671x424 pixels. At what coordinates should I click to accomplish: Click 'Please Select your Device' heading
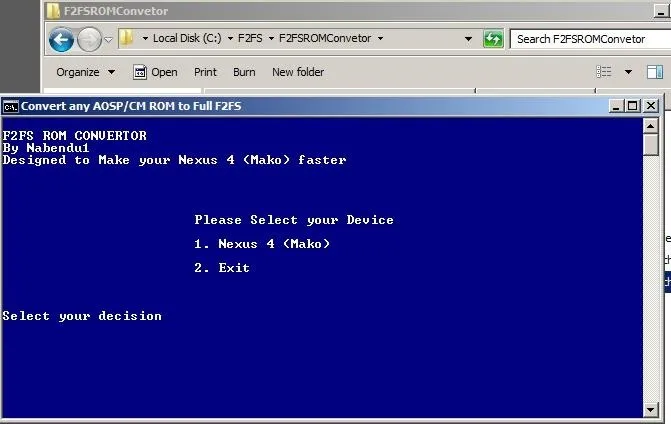[x=294, y=220]
